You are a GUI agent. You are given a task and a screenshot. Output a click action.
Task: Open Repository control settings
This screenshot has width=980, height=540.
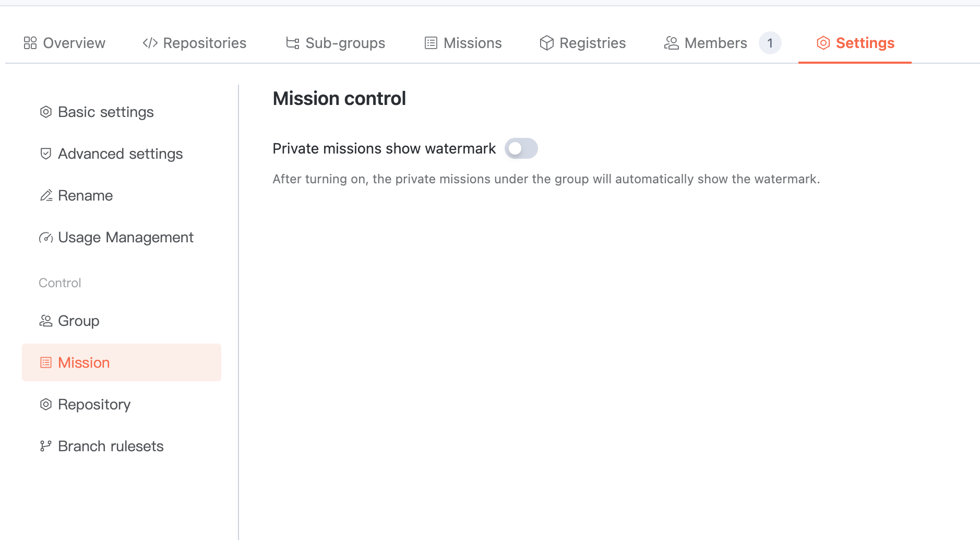[94, 404]
